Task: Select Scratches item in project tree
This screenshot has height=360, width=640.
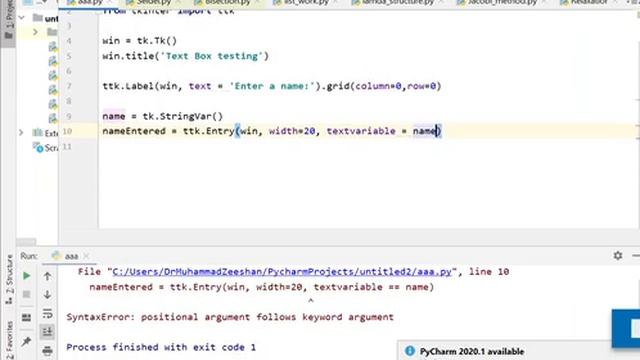Action: click(x=46, y=148)
